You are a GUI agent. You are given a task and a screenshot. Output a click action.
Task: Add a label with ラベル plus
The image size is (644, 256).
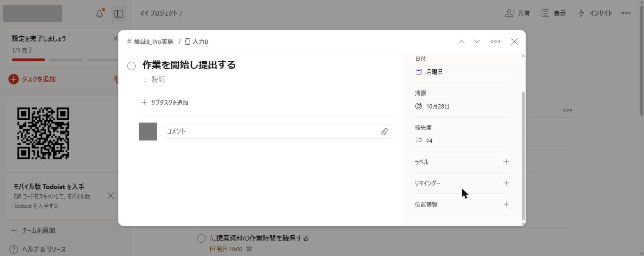point(506,162)
